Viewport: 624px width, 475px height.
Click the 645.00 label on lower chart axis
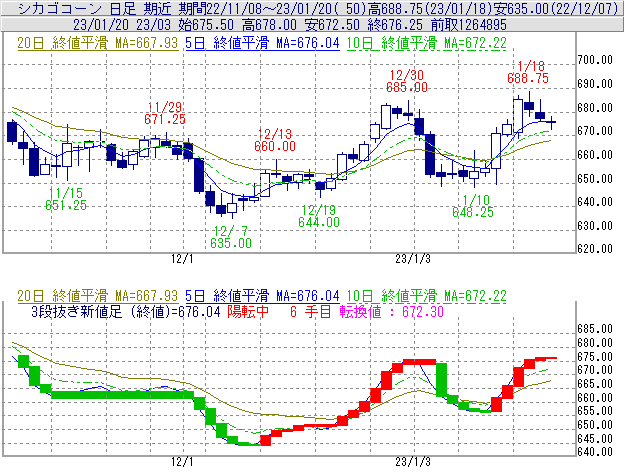coord(595,439)
